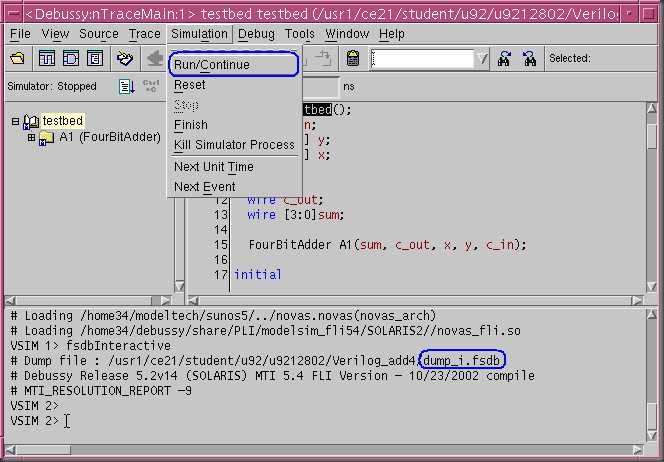Open the View menu
664x462 pixels.
(x=55, y=33)
